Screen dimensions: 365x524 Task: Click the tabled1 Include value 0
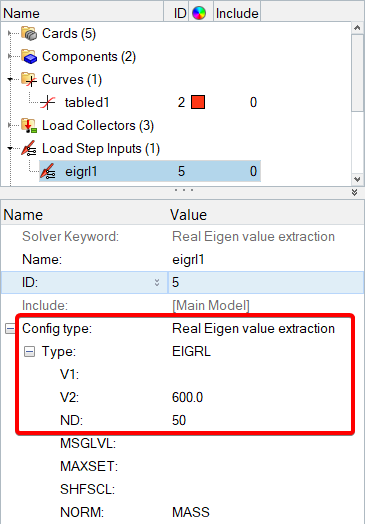(x=253, y=103)
